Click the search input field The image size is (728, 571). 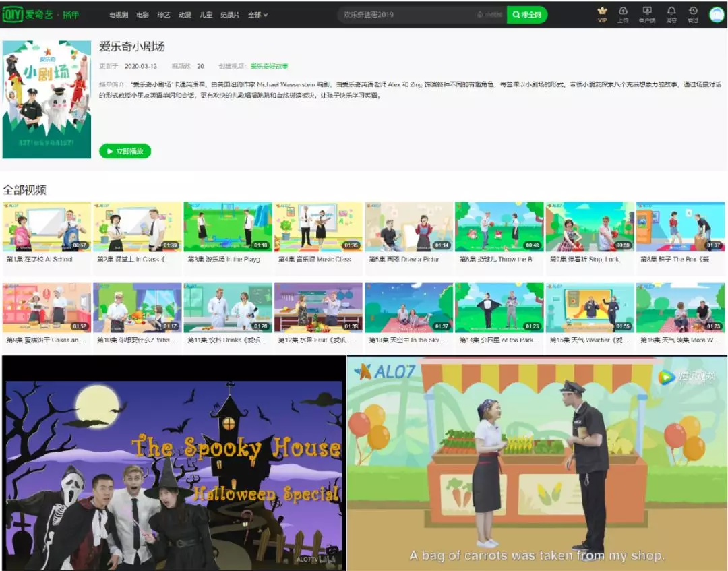(x=404, y=14)
